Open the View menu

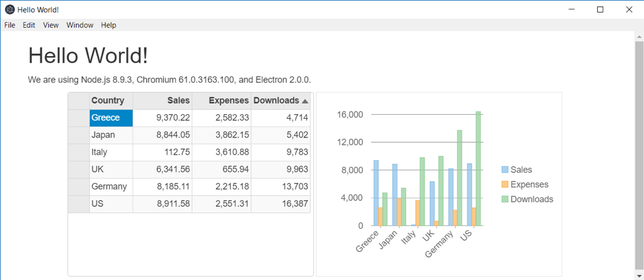[x=51, y=25]
